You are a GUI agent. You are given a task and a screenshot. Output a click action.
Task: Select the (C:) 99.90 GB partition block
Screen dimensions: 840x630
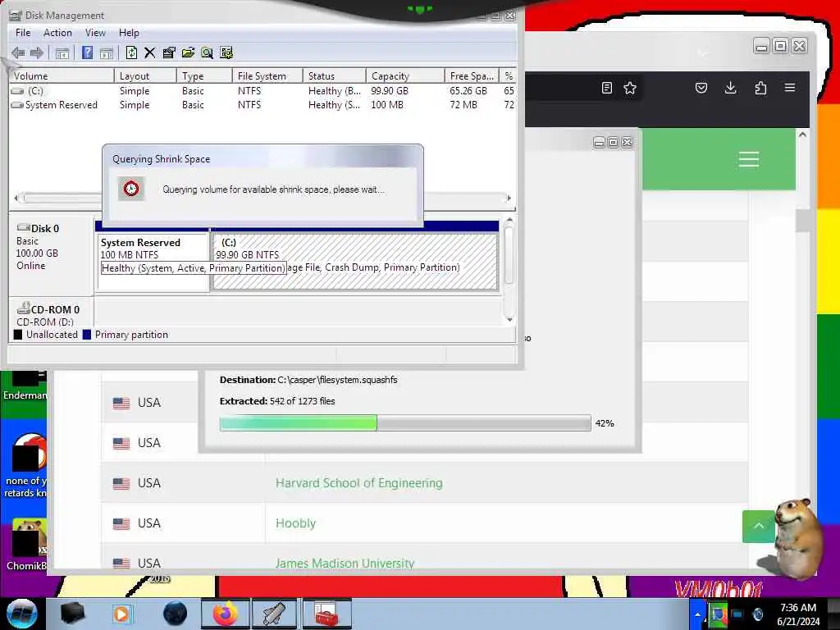click(354, 262)
